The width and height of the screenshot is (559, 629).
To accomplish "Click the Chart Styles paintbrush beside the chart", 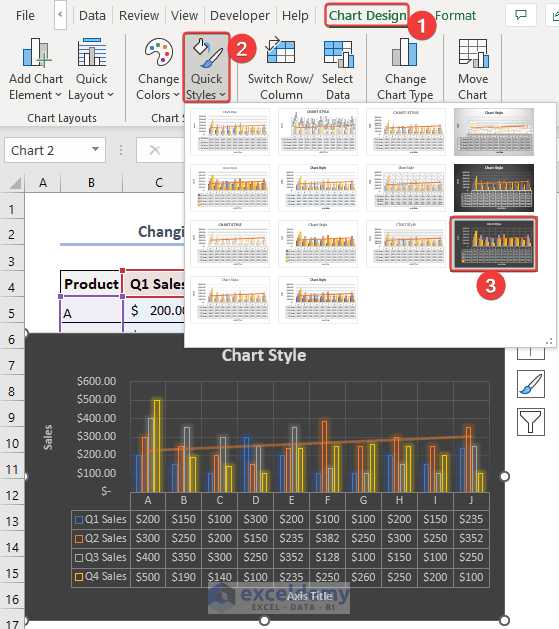I will coord(531,384).
